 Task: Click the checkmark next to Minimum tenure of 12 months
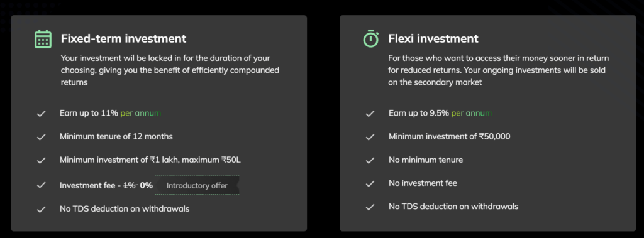41,137
